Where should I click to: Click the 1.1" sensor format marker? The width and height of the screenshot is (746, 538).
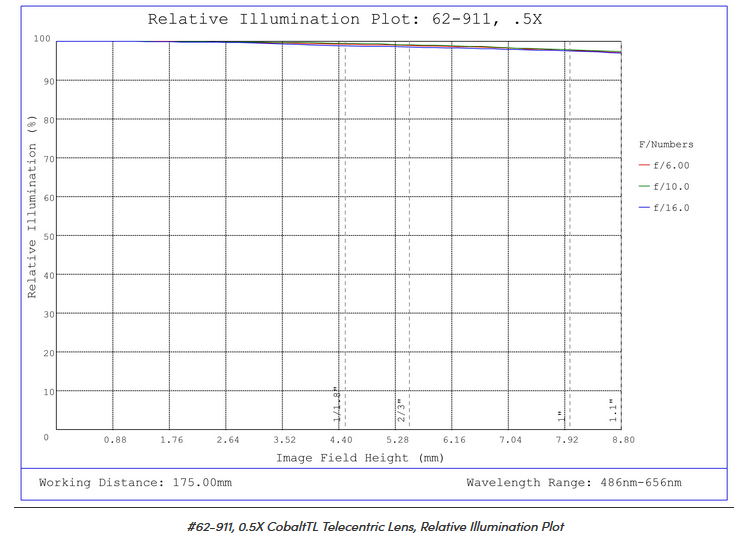click(x=612, y=411)
